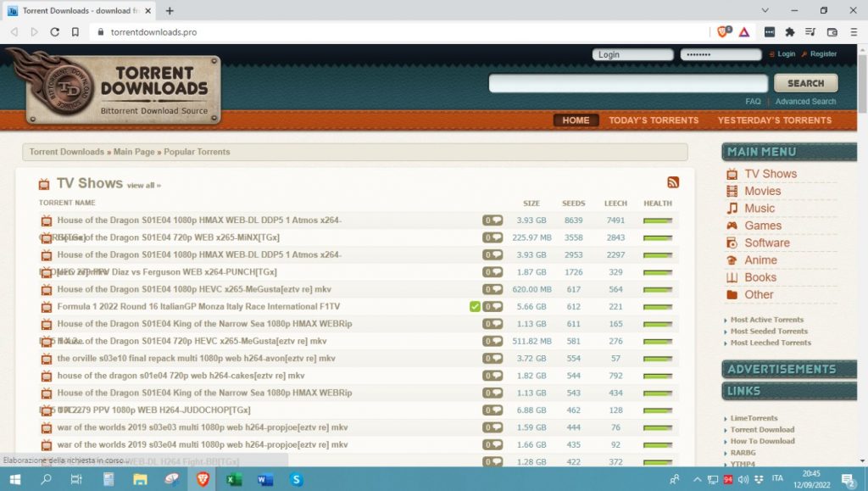The width and height of the screenshot is (868, 491).
Task: Switch to the TODAY'S TORRENTS tab
Action: pos(653,120)
